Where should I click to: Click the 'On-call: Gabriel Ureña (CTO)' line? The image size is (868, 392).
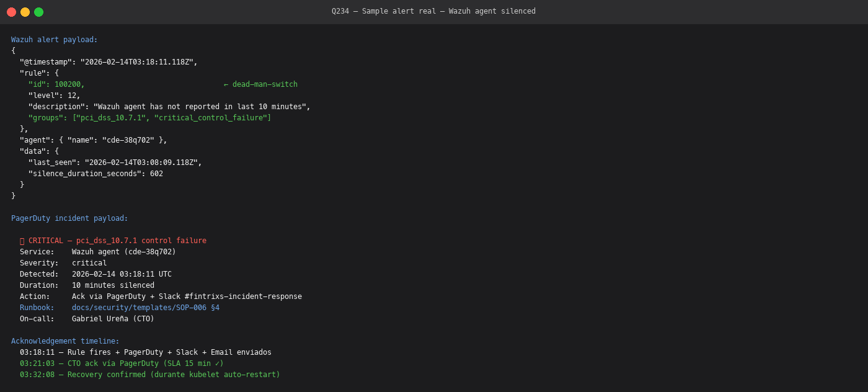87,319
